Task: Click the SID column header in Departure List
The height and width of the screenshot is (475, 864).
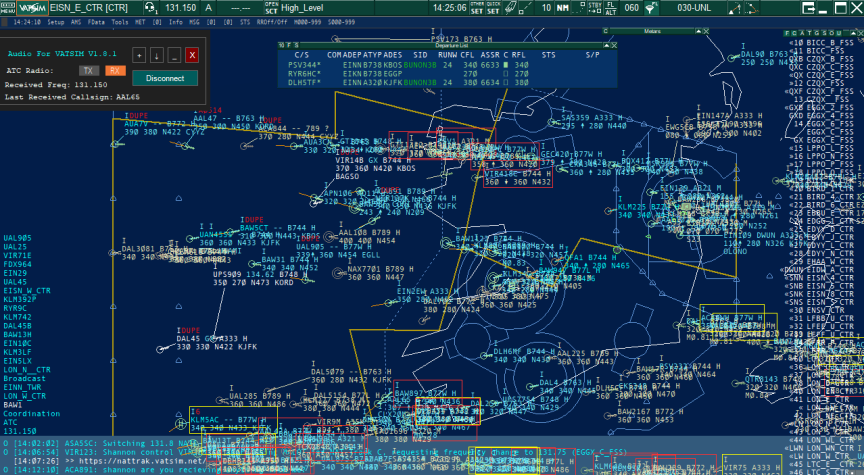Action: [420, 55]
